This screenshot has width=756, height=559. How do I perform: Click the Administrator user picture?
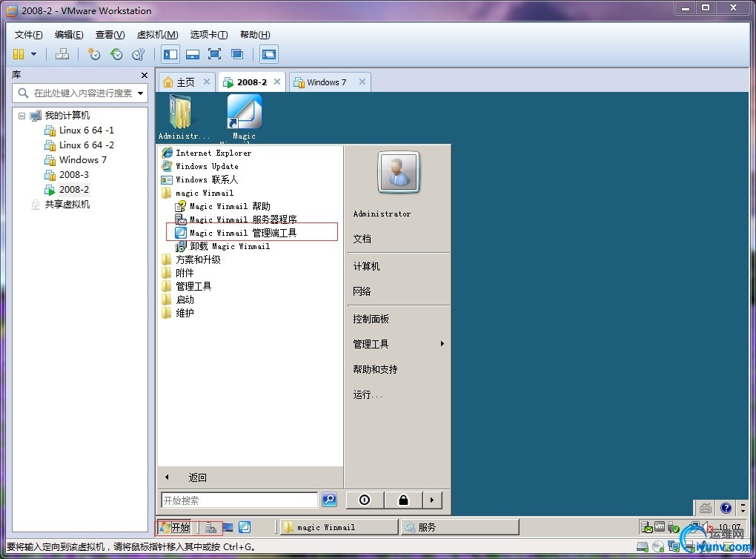(398, 172)
